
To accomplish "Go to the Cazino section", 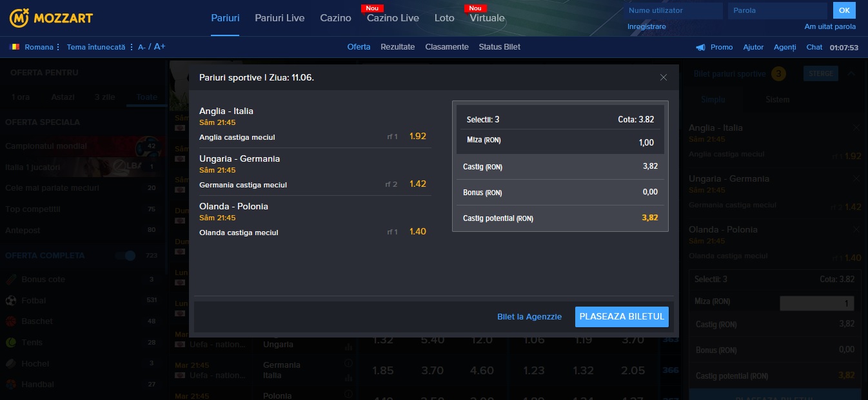I will coord(336,18).
